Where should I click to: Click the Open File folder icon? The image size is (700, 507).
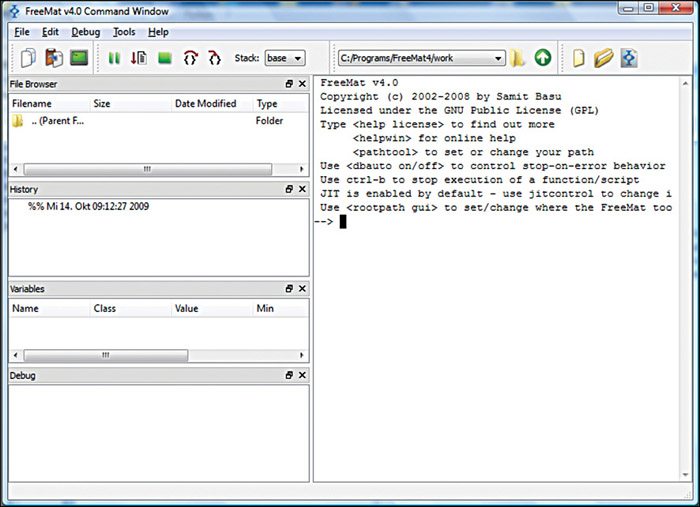603,58
